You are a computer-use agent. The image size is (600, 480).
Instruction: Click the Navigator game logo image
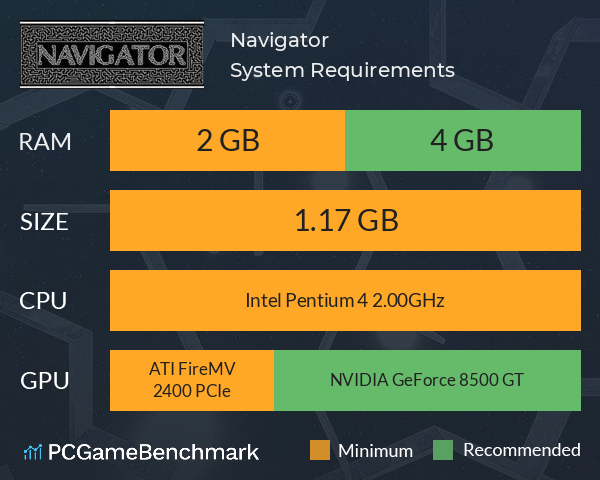click(112, 54)
